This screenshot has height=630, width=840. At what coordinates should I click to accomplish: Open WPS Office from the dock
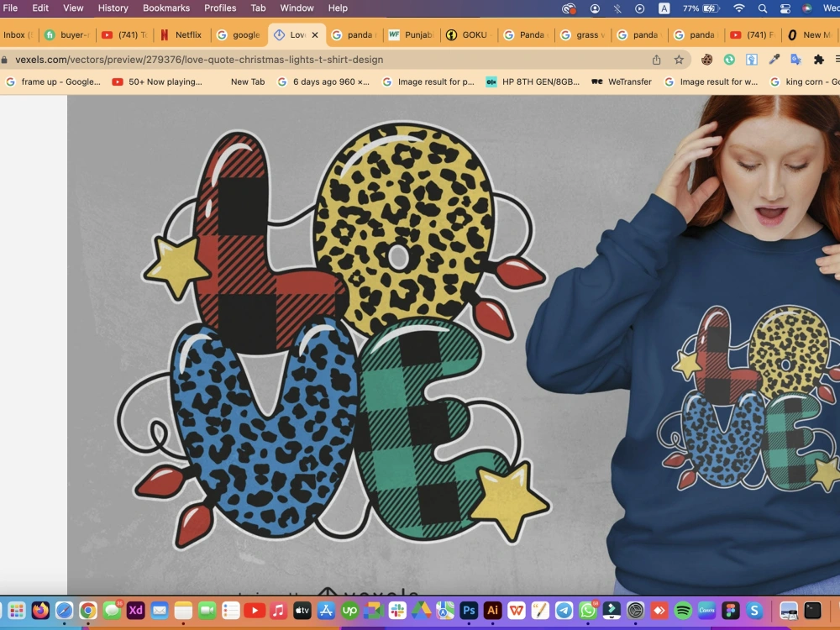517,610
